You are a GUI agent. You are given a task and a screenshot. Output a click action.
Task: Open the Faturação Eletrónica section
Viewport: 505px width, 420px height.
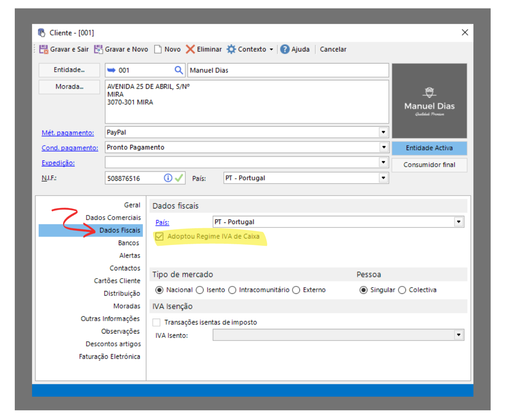pyautogui.click(x=109, y=356)
